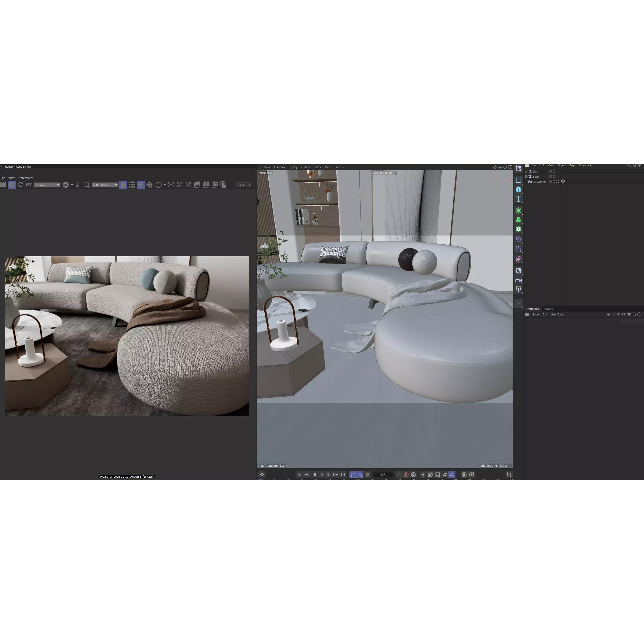Click the camera object icon in toolbar
Viewport: 644px width, 644px height.
pos(518,280)
